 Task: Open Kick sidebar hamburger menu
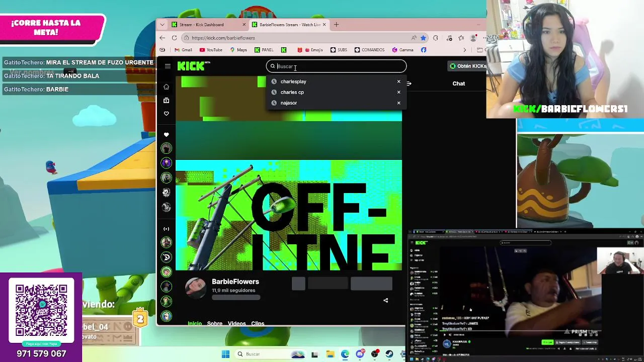click(x=168, y=66)
